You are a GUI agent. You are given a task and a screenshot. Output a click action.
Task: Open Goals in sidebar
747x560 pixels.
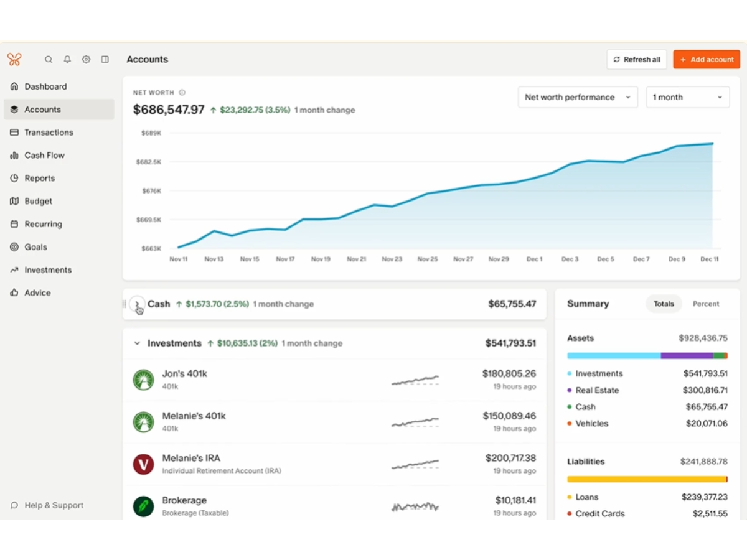click(x=59, y=247)
